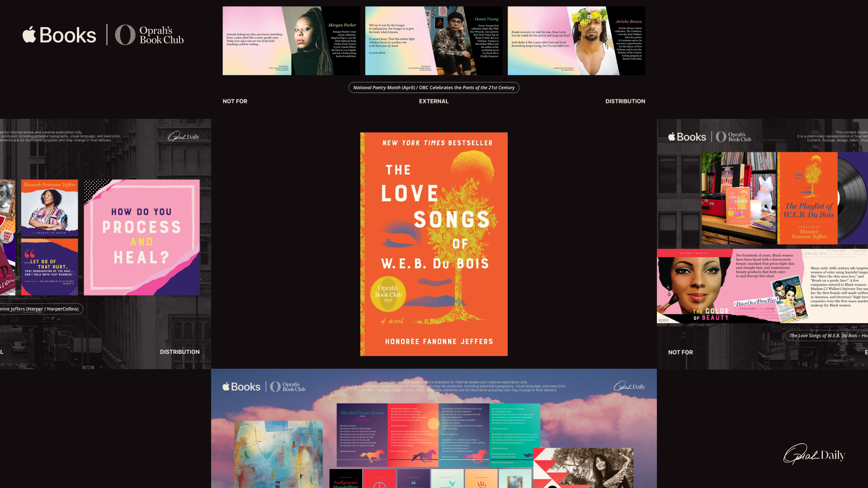
Task: Click the DISTRIBUTION label in the left panel
Action: [x=180, y=352]
